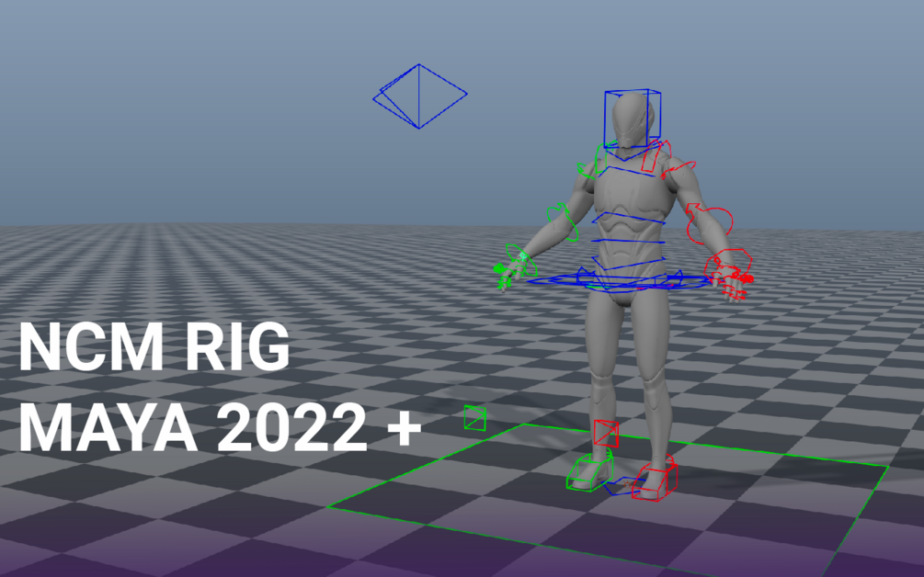Choose the green hand control at the wrist
This screenshot has width=924, height=577.
click(521, 260)
